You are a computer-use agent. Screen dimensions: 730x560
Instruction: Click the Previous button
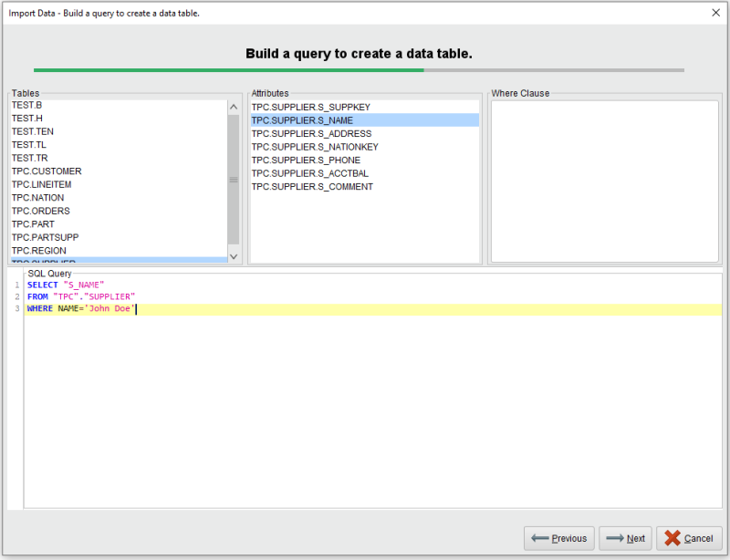(x=558, y=539)
